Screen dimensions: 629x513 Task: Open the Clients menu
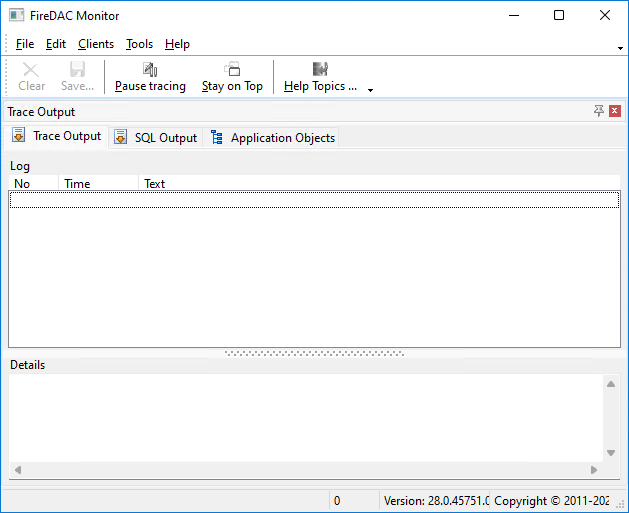click(96, 44)
